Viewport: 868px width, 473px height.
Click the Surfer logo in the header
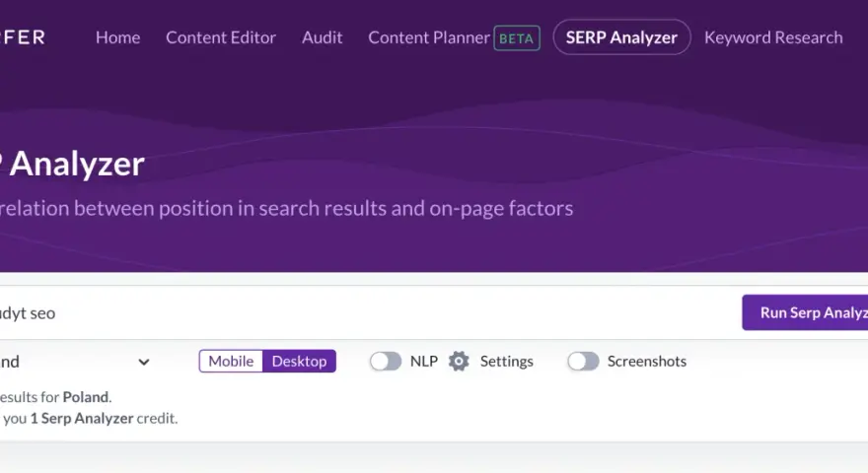click(22, 37)
